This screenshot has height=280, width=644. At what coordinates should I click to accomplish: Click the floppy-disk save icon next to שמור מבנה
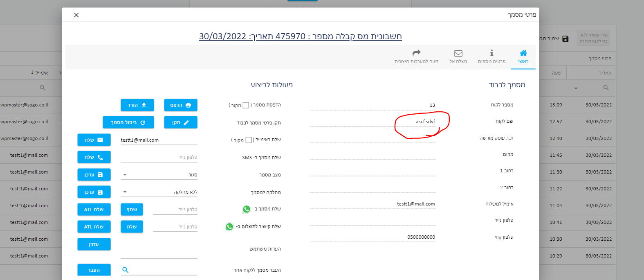pyautogui.click(x=565, y=38)
